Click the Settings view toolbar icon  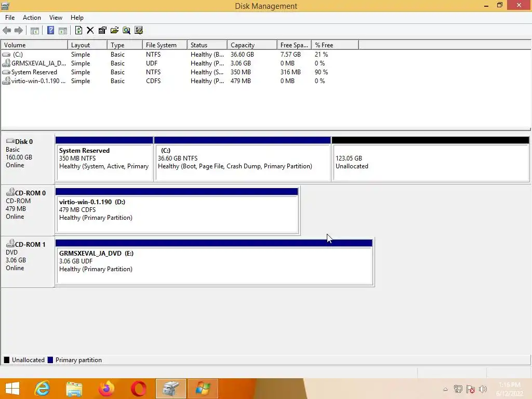(139, 31)
